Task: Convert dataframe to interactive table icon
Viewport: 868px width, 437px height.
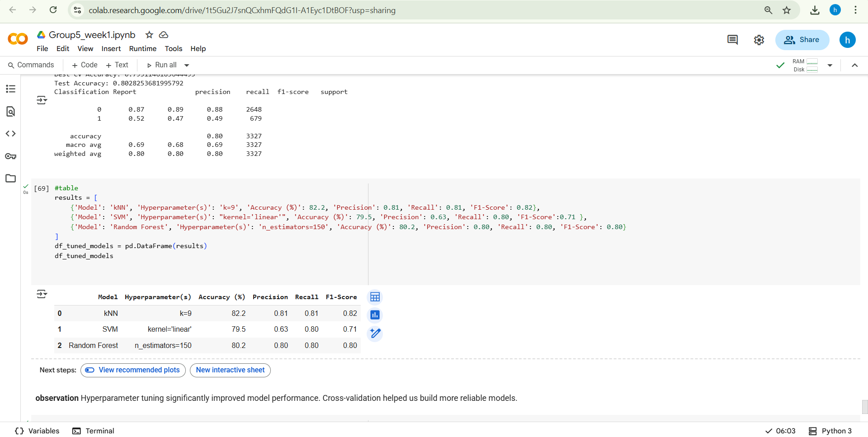Action: click(375, 297)
